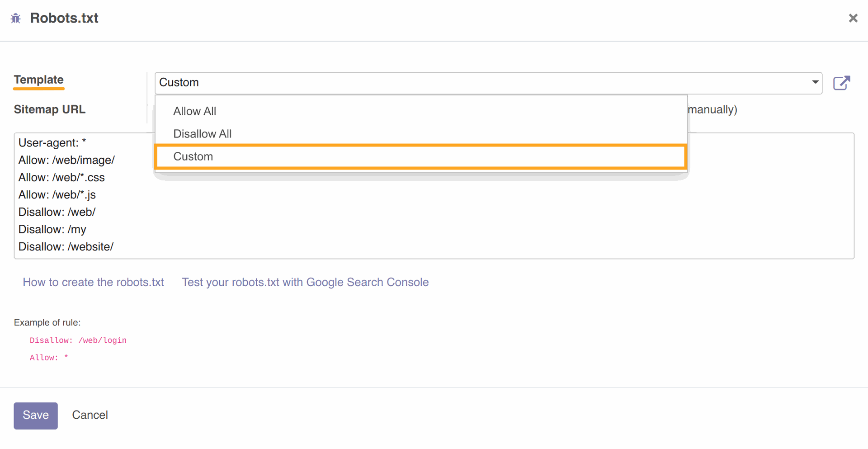
Task: Click the Disallow: /website/ line
Action: pyautogui.click(x=66, y=247)
